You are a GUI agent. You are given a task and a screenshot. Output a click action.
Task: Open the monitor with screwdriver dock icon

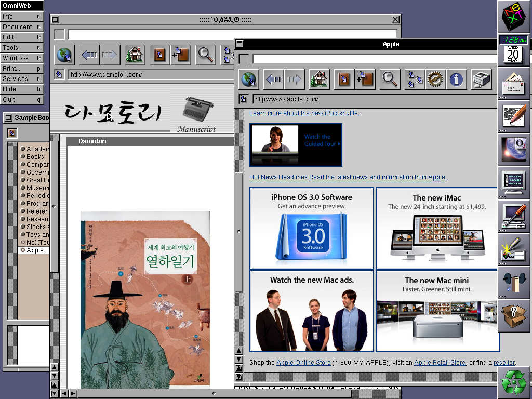(514, 216)
